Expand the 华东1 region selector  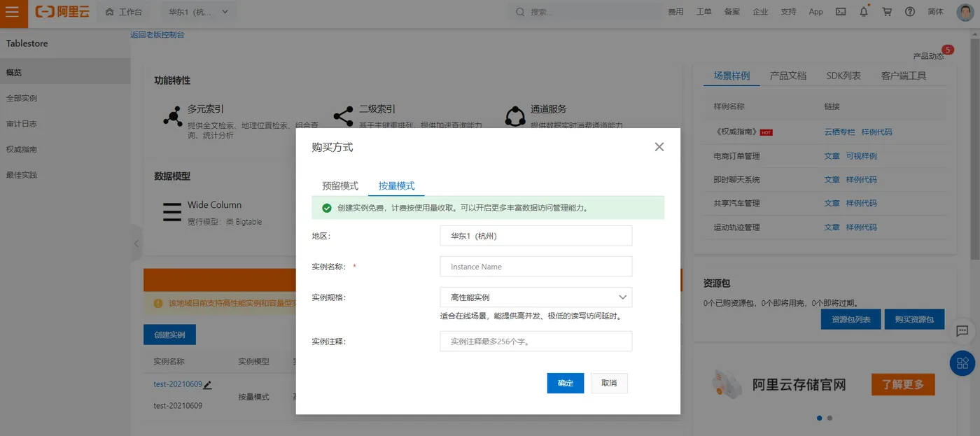(198, 12)
